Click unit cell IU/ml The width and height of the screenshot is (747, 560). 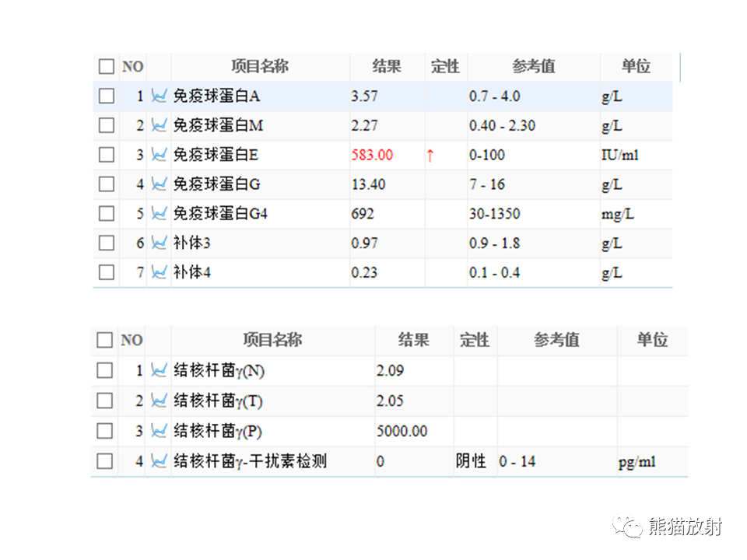[620, 156]
